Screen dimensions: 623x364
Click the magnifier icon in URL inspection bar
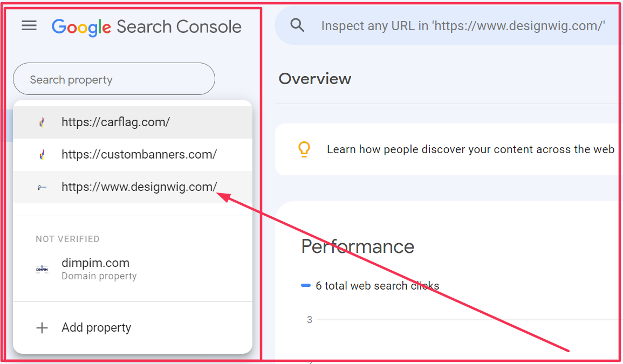coord(297,25)
